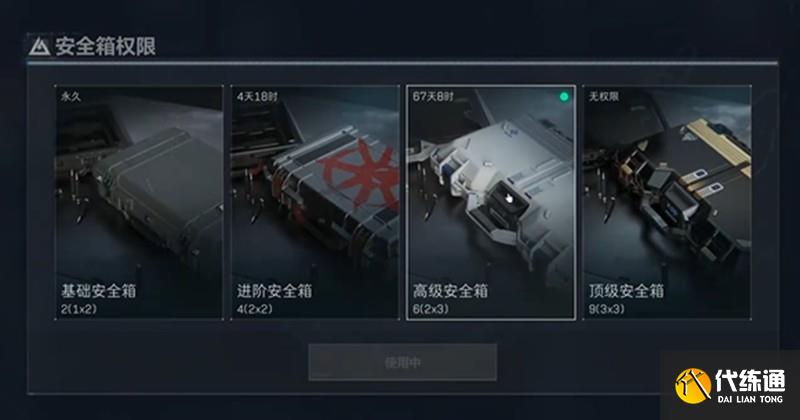Click the 67天8时 remaining time label
Viewport: 800px width, 420px height.
[433, 96]
